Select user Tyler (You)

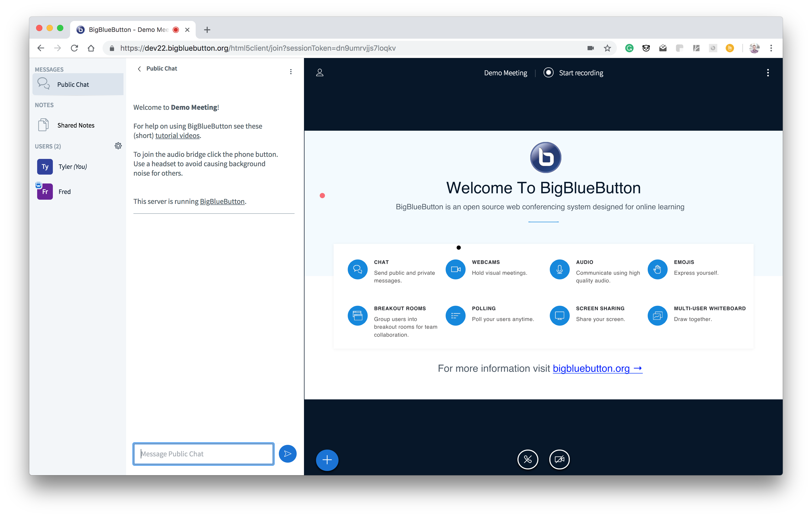pyautogui.click(x=78, y=166)
